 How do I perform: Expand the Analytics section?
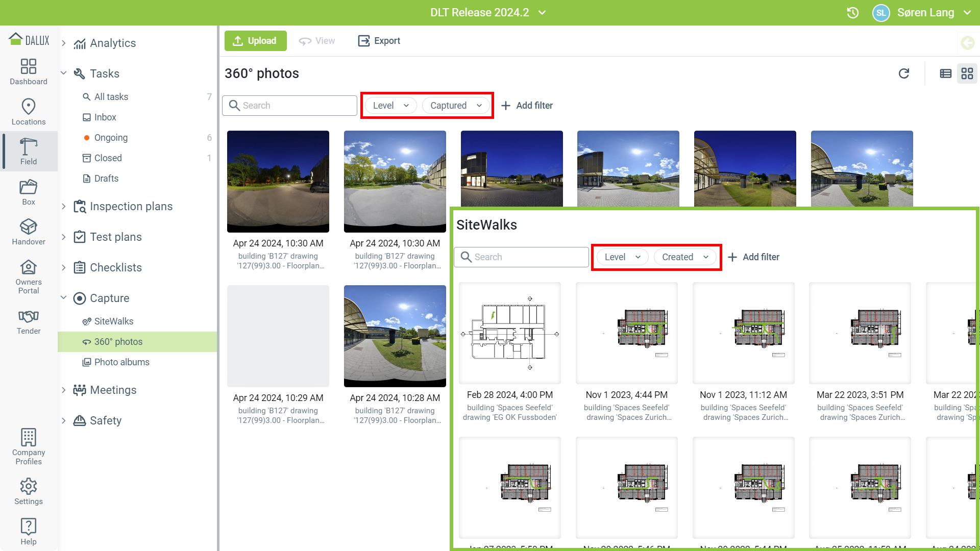(64, 43)
